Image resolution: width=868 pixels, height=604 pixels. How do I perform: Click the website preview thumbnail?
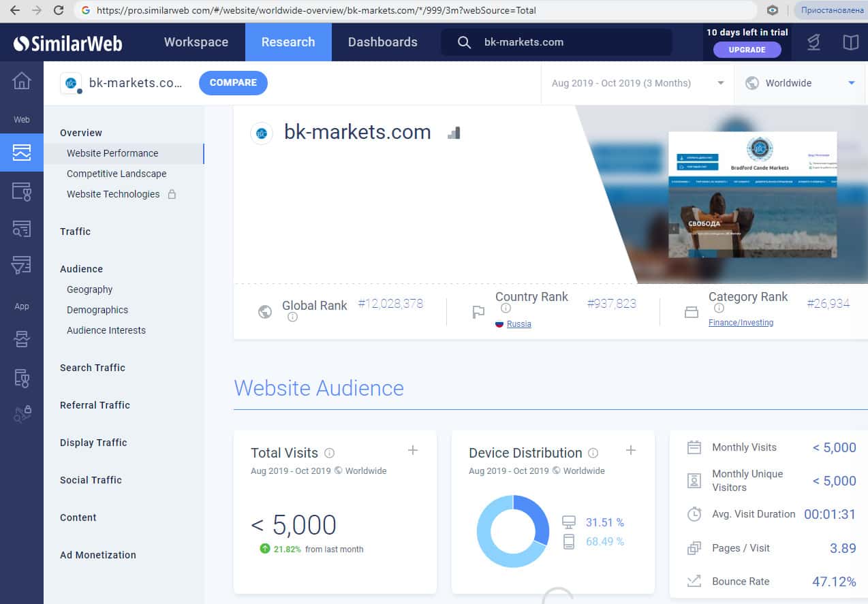coord(752,194)
